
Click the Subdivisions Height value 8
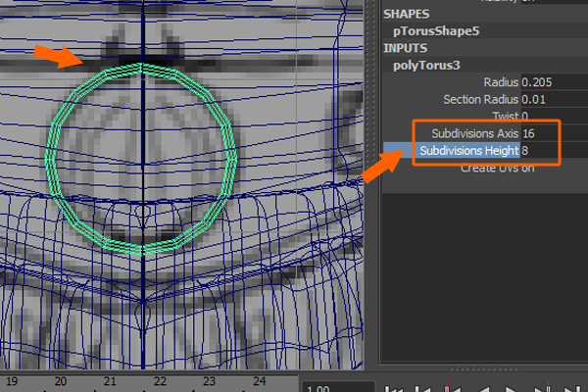pos(555,150)
